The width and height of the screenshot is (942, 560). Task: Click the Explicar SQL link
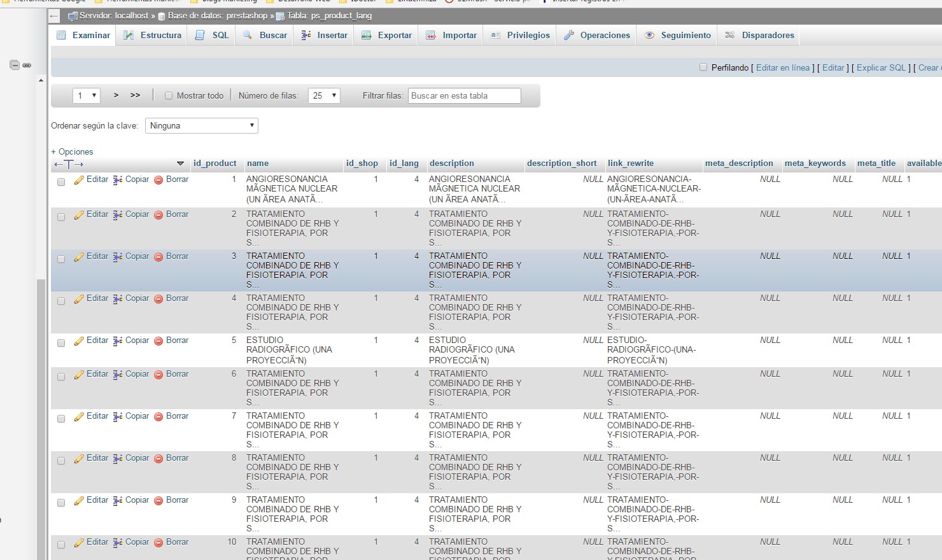tap(880, 67)
